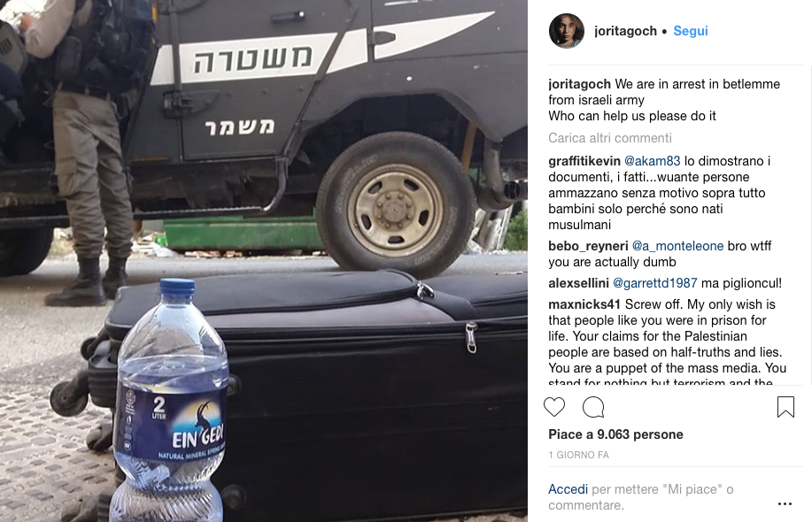This screenshot has width=812, height=522.
Task: Open the three-dot more options menu
Action: pyautogui.click(x=785, y=504)
